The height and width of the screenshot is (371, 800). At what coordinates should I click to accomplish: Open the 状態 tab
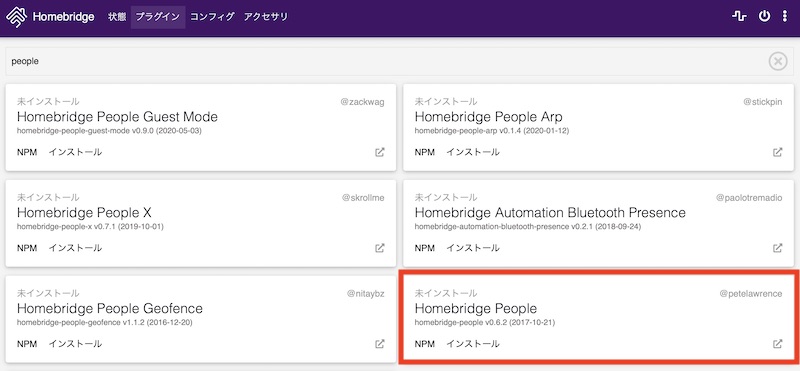pos(117,17)
